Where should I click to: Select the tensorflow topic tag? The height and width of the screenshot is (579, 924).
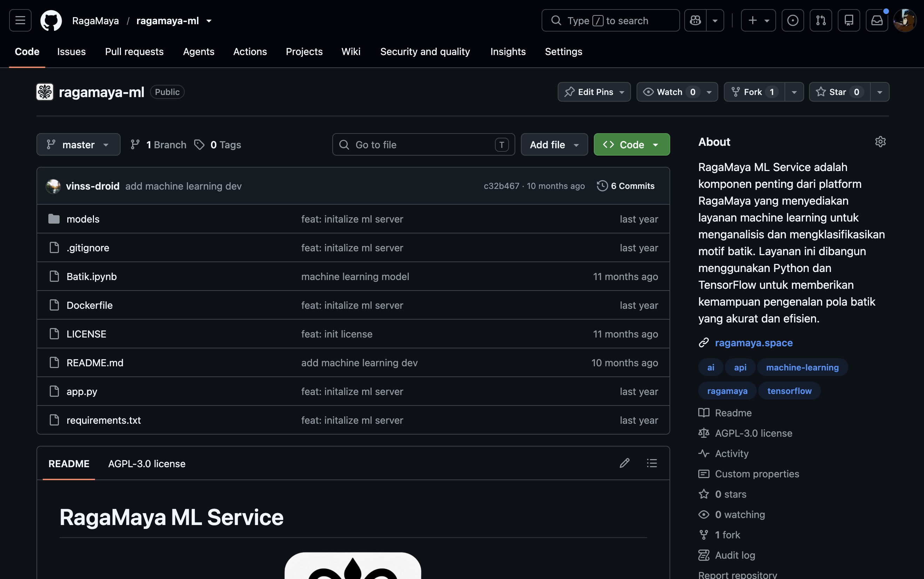(x=789, y=391)
